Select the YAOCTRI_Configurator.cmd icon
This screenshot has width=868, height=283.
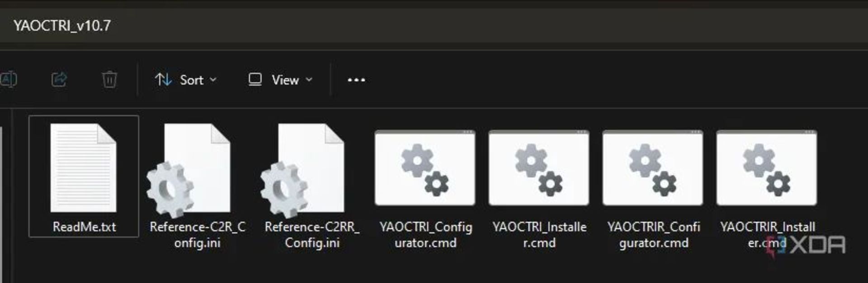[425, 168]
